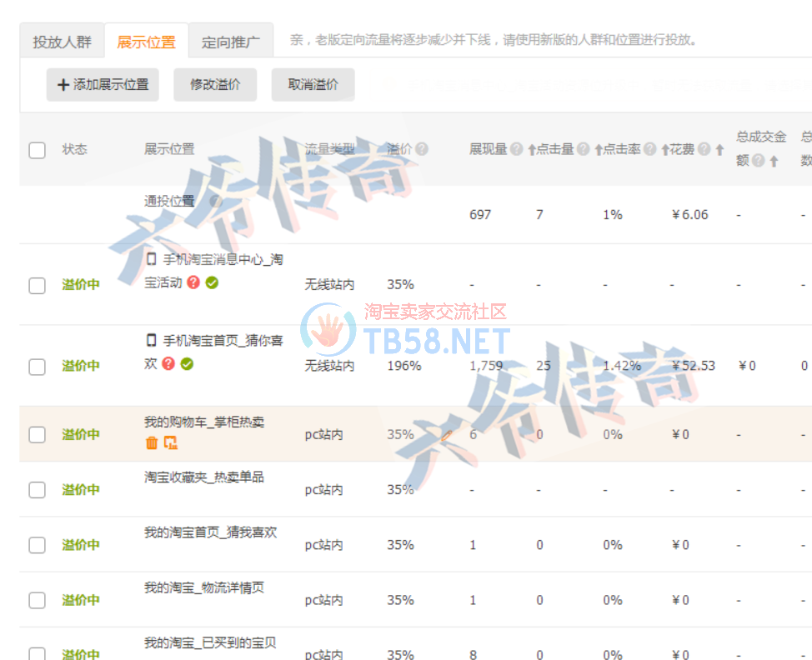
Task: Delete 我的购物车_掌柜热卖 position via trash icon
Action: pos(152,442)
